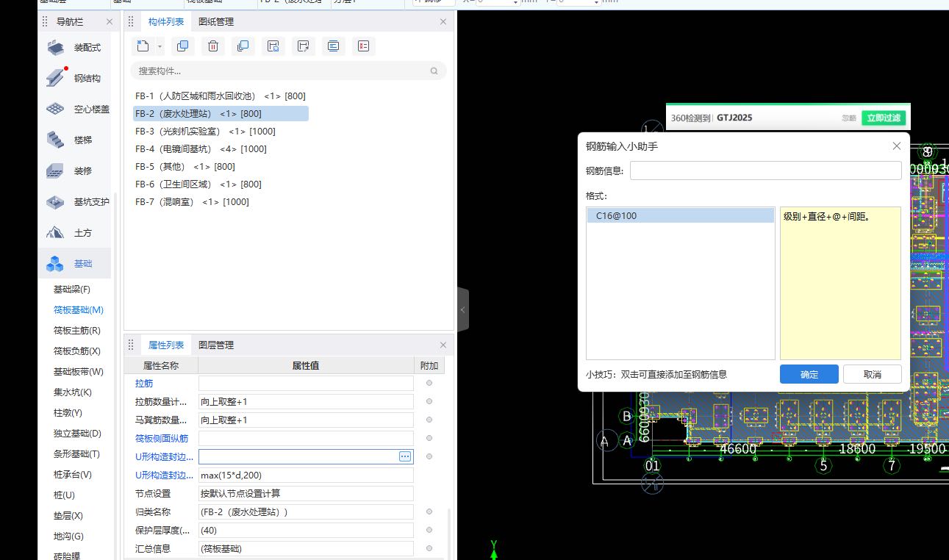The width and height of the screenshot is (949, 560).
Task: Toggle 附加 radio for empty U形构造封边 row
Action: [429, 456]
